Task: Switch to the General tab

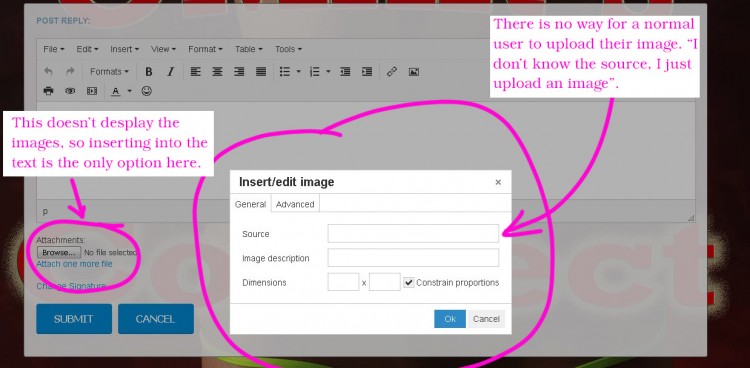Action: click(250, 204)
